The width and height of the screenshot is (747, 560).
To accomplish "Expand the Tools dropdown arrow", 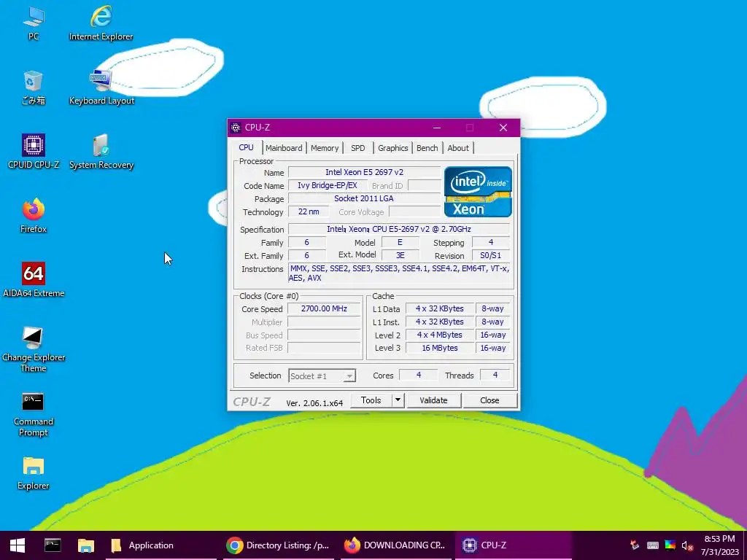I will [398, 400].
